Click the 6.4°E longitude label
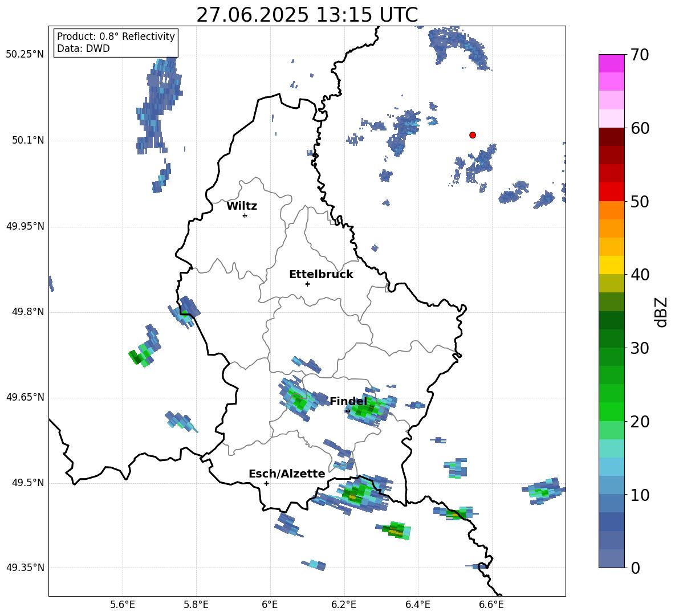675x616 pixels. coord(417,605)
